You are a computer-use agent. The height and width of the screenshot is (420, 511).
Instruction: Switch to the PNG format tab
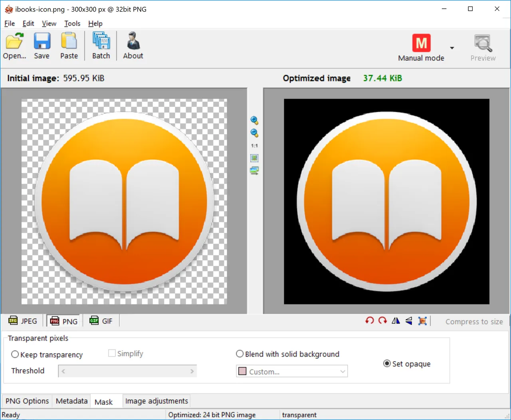tap(64, 321)
